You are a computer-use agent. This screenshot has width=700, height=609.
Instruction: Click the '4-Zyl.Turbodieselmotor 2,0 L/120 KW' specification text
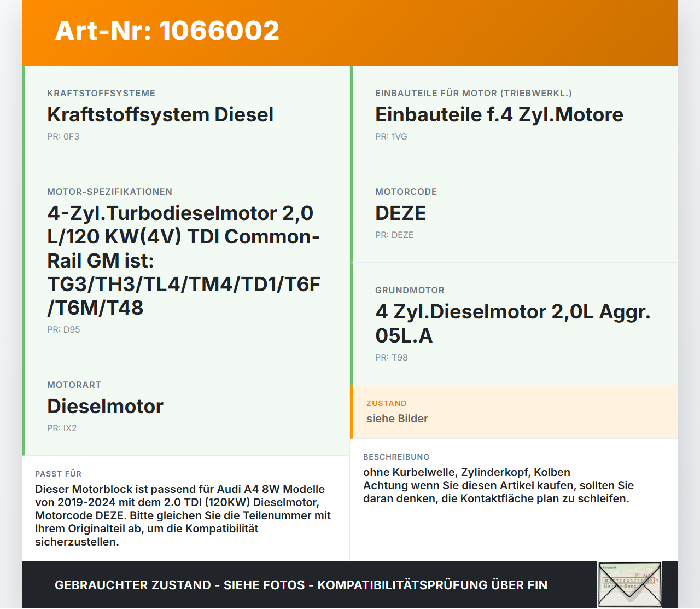pos(184,260)
